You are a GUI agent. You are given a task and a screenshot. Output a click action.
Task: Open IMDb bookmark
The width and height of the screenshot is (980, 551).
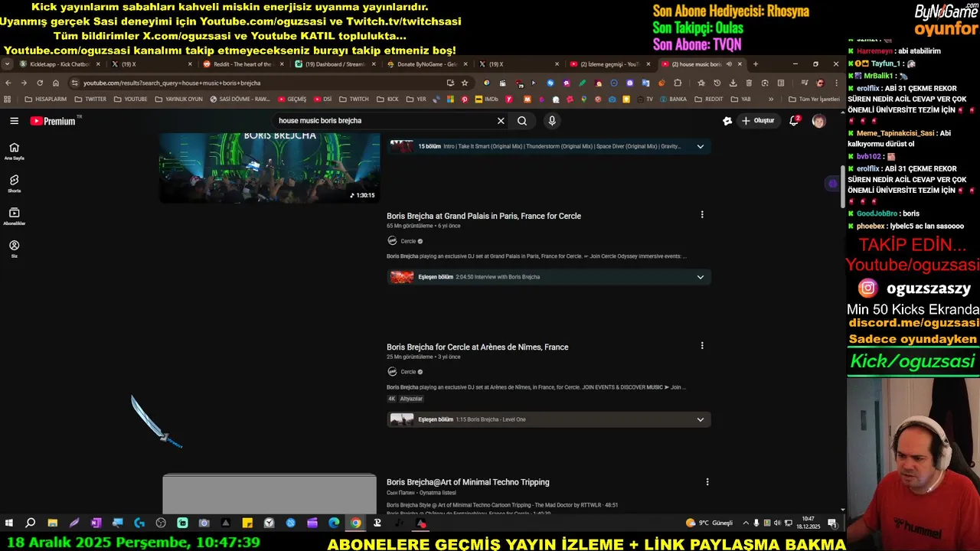(x=486, y=99)
